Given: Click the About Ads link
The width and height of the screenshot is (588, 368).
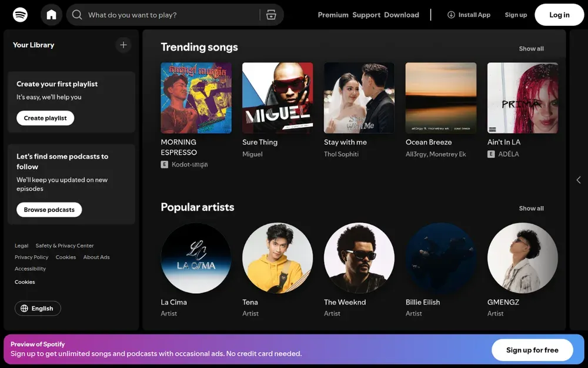Looking at the screenshot, I should [x=96, y=257].
